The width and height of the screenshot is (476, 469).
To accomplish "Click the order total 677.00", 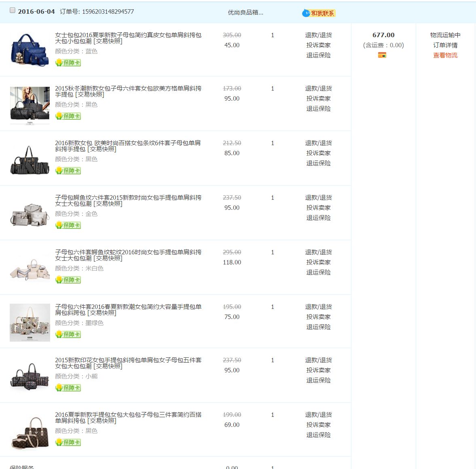I will [x=383, y=35].
